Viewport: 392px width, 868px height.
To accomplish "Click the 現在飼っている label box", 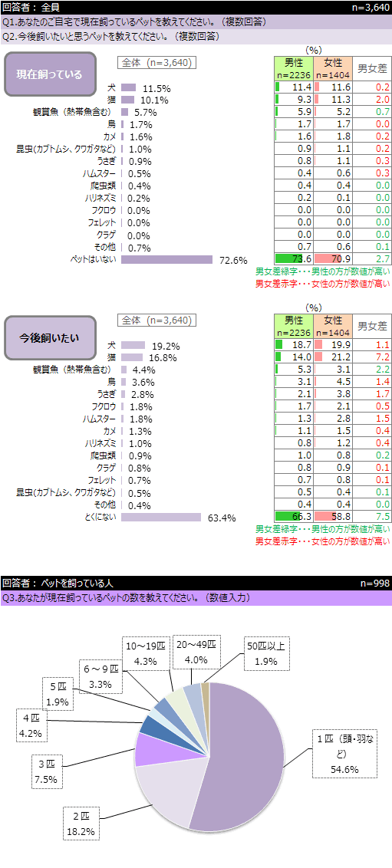I will (51, 74).
